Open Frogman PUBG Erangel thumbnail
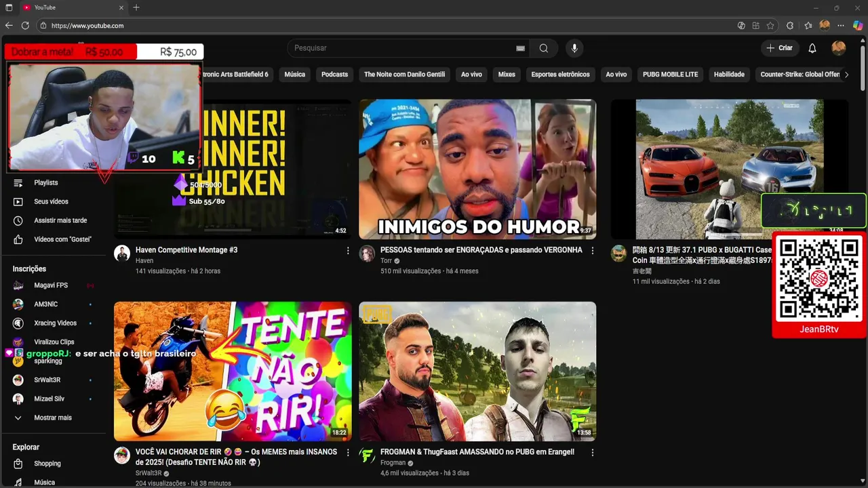The height and width of the screenshot is (488, 868). 477,371
